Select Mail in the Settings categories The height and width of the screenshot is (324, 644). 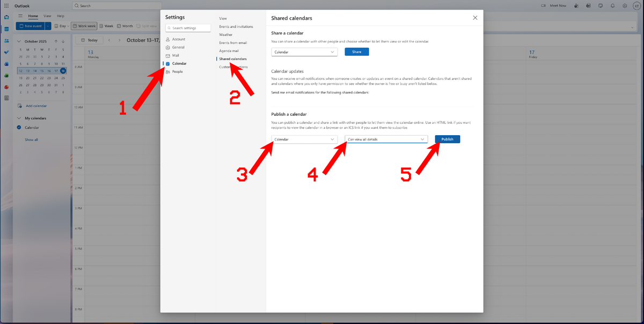pyautogui.click(x=175, y=55)
